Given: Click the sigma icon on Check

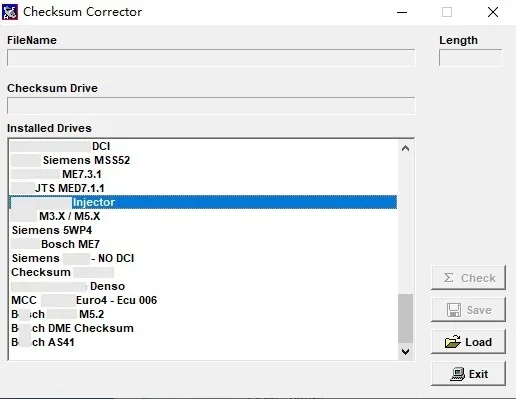Looking at the screenshot, I should tap(449, 278).
